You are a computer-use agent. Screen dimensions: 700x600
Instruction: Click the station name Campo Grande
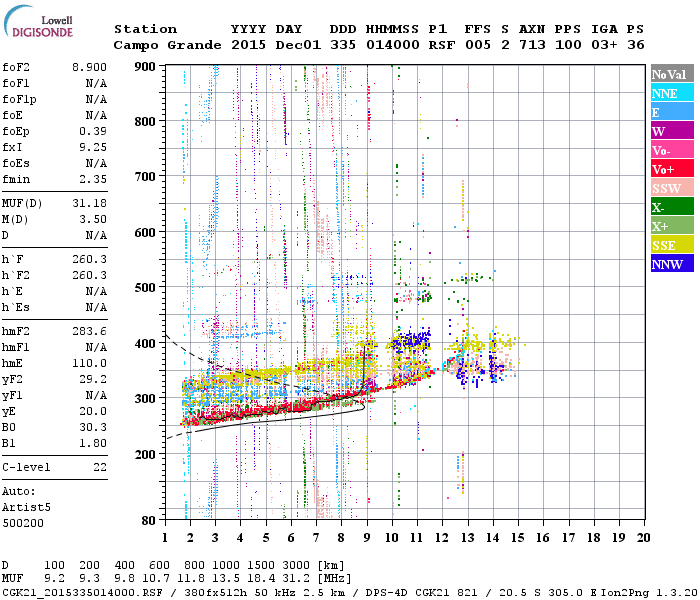coord(167,45)
